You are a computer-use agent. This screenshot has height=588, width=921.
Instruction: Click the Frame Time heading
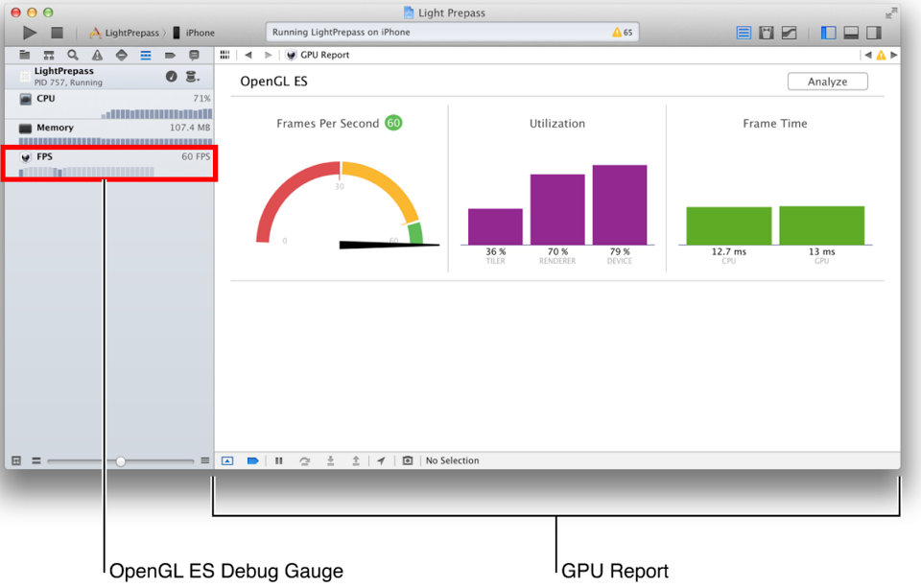click(775, 124)
